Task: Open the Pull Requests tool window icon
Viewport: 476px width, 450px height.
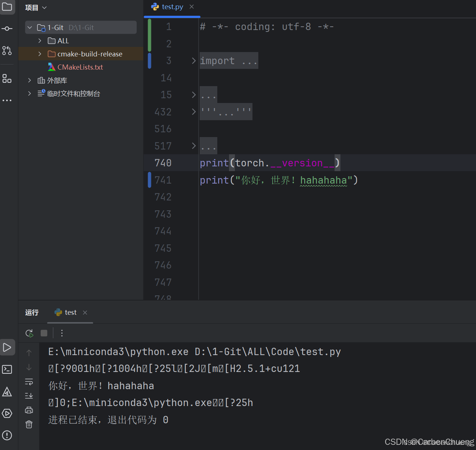Action: click(x=7, y=51)
